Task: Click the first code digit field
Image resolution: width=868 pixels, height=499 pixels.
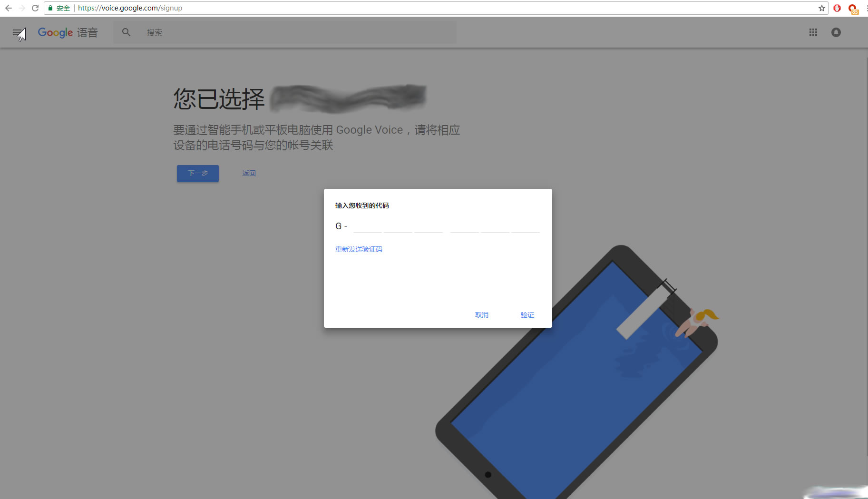Action: click(367, 226)
